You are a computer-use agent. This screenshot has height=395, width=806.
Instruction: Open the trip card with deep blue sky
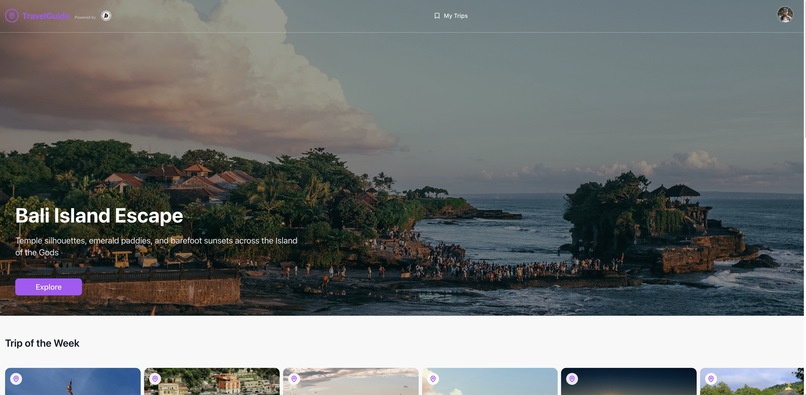72,382
